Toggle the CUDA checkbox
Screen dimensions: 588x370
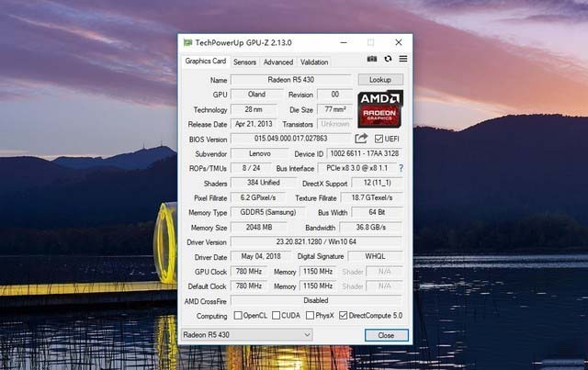point(276,316)
